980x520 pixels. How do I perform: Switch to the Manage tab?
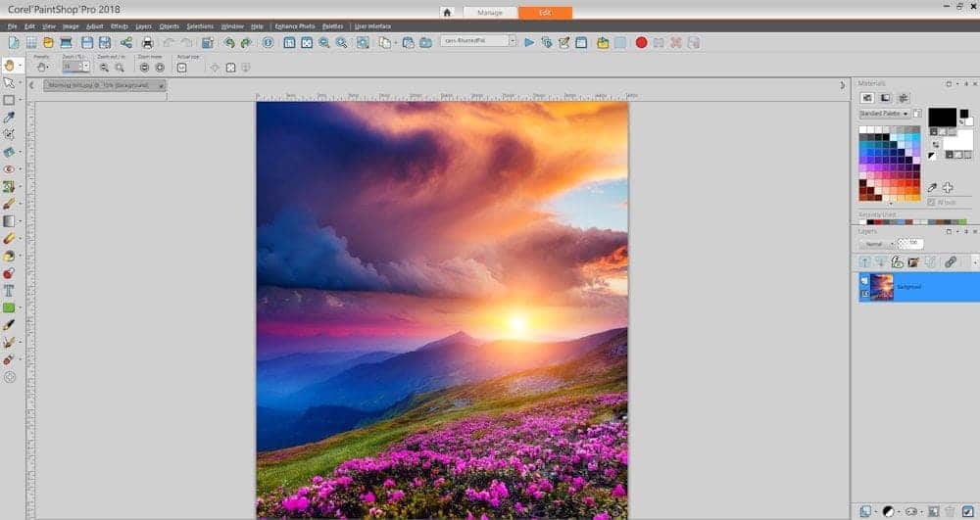(x=489, y=13)
